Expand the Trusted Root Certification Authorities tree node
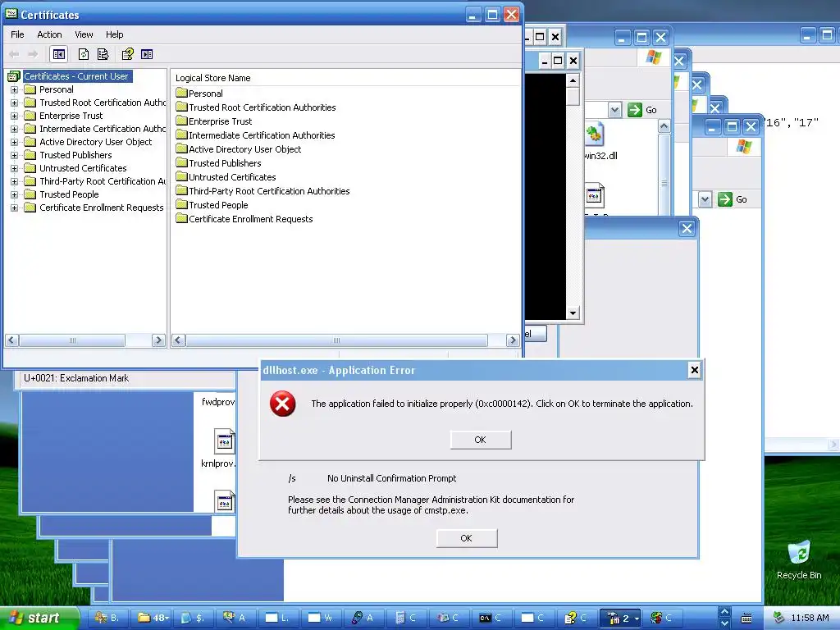This screenshot has height=630, width=840. click(15, 103)
